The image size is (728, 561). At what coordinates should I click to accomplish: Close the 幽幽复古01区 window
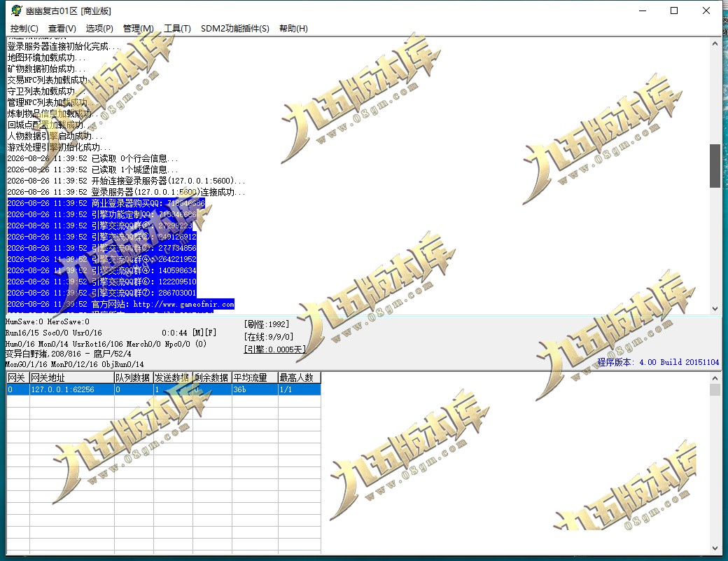(x=706, y=11)
